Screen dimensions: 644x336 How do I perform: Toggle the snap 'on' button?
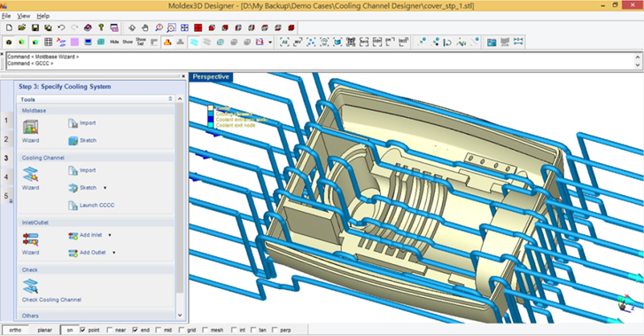tap(70, 330)
